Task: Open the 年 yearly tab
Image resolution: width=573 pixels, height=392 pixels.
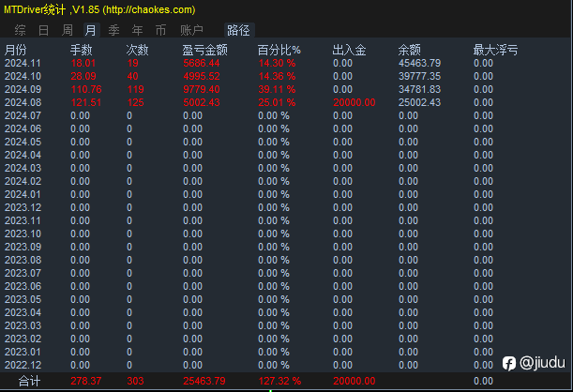Action: (x=138, y=30)
